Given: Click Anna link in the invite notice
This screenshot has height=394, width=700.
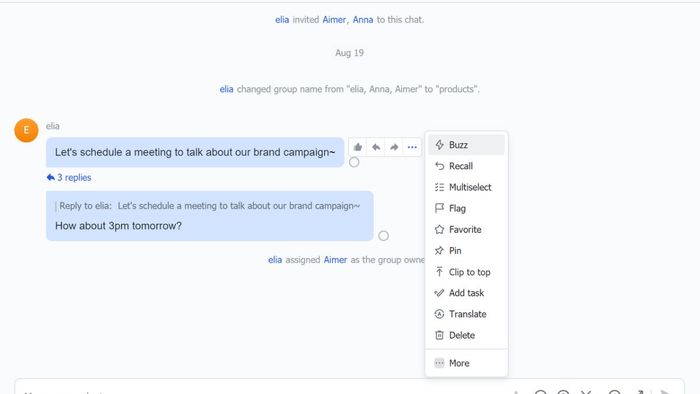Looking at the screenshot, I should click(362, 20).
